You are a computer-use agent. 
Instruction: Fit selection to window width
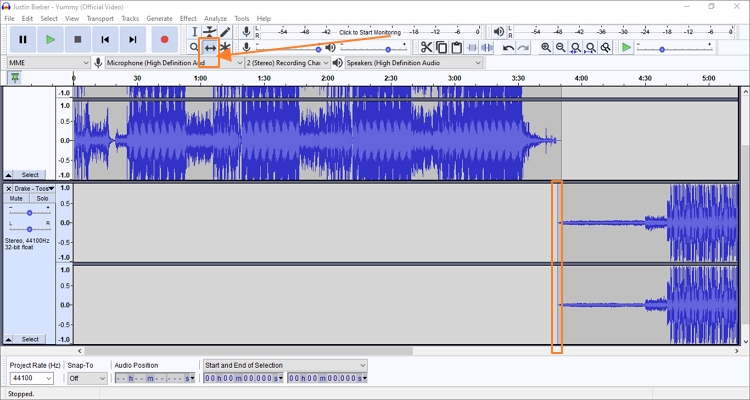[576, 47]
